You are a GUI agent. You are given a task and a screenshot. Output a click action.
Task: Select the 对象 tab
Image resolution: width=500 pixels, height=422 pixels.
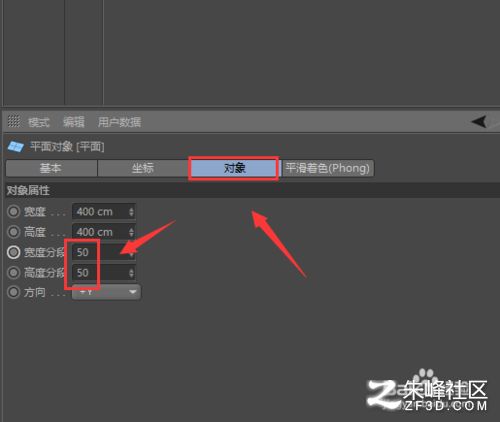tap(234, 168)
